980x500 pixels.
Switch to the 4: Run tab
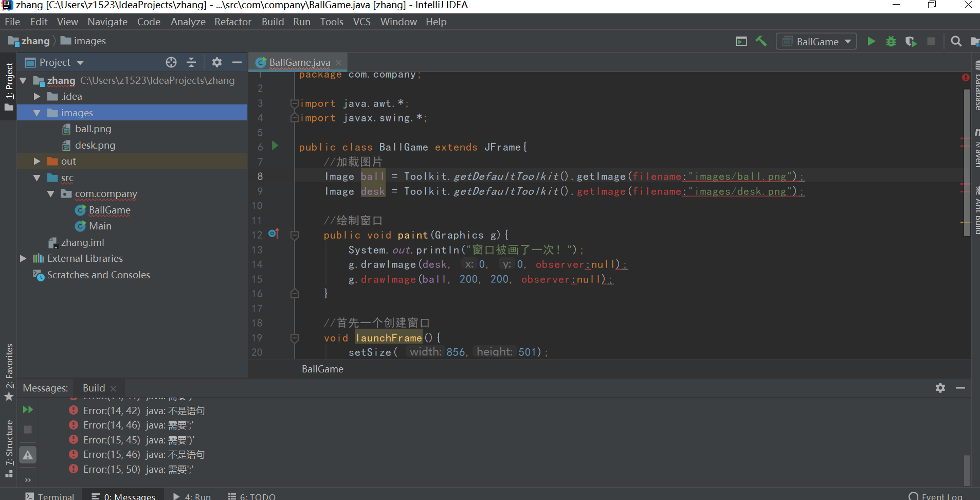coord(192,496)
